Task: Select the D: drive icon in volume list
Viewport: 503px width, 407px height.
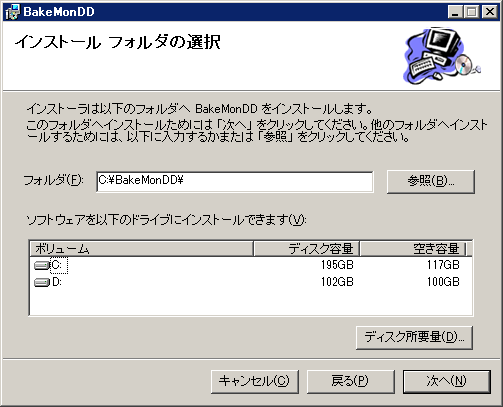Action: tap(42, 282)
